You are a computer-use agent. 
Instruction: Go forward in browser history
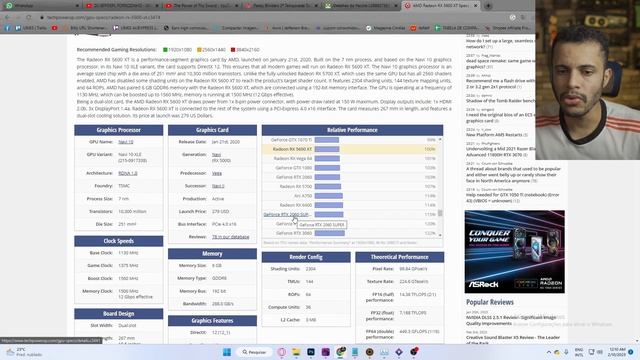[x=18, y=18]
